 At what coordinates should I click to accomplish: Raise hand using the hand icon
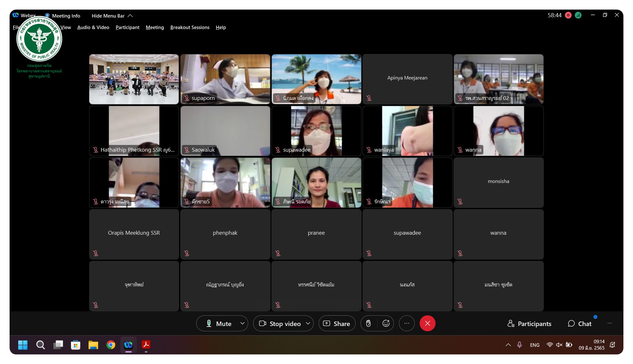tap(368, 323)
